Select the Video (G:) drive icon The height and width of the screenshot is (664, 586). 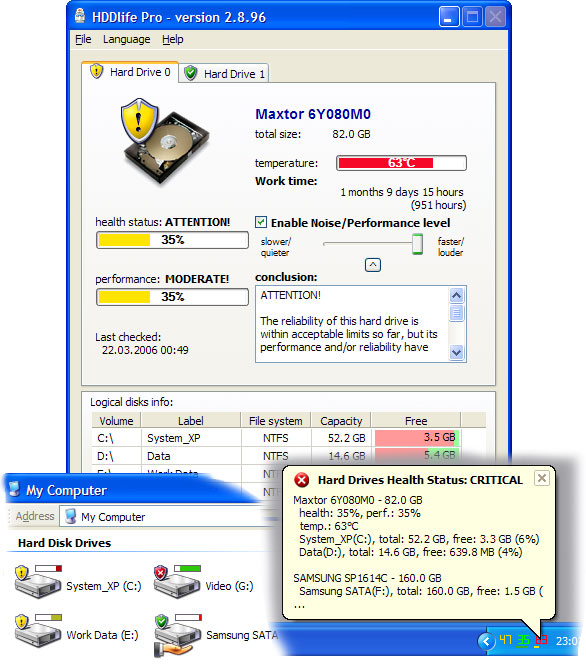(x=177, y=581)
